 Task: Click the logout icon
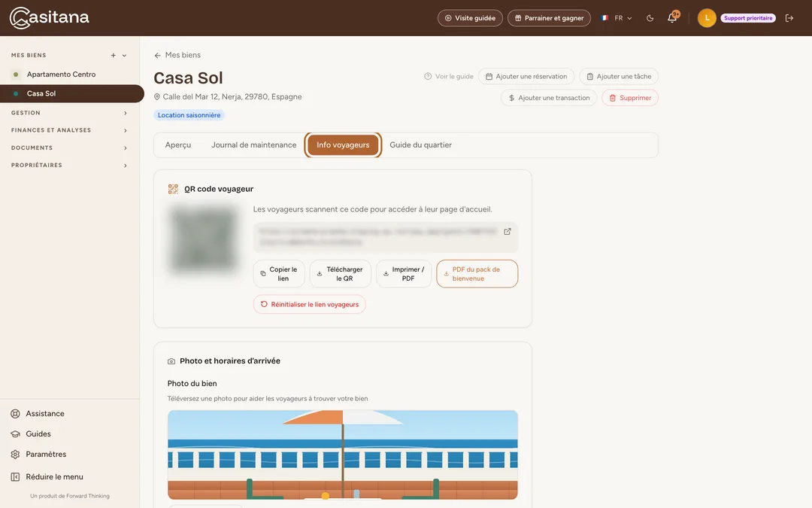pos(789,18)
